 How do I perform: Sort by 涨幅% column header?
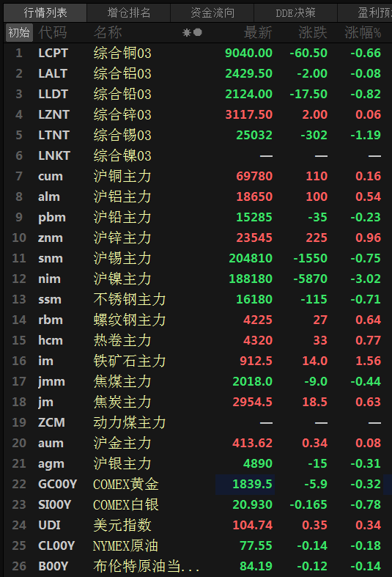[x=363, y=33]
